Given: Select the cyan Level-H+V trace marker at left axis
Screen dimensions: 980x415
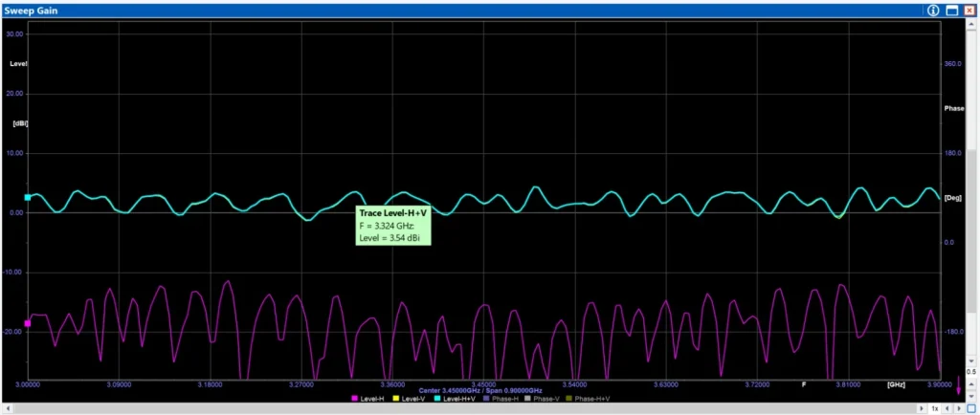Looking at the screenshot, I should coord(28,197).
